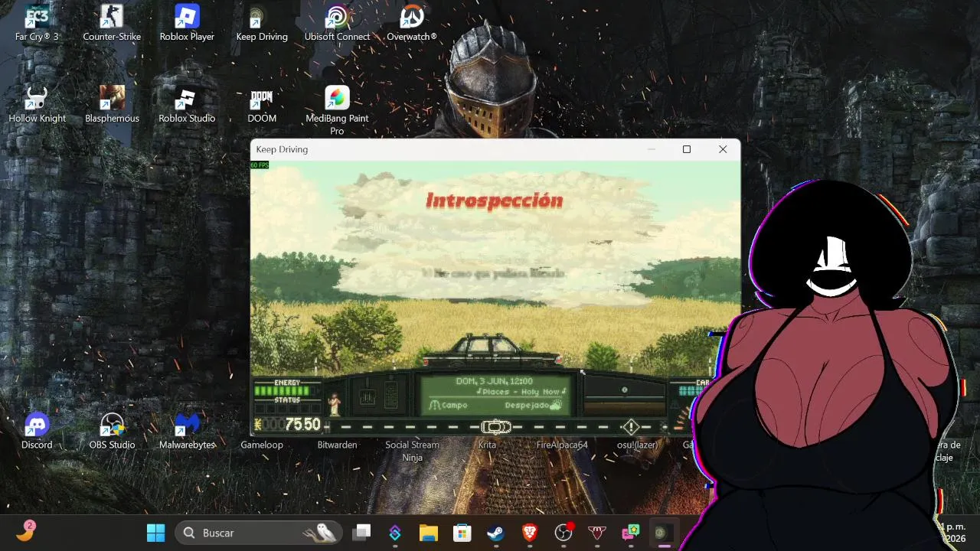Open Roblox Studio from the desktop
980x551 pixels.
click(x=187, y=105)
